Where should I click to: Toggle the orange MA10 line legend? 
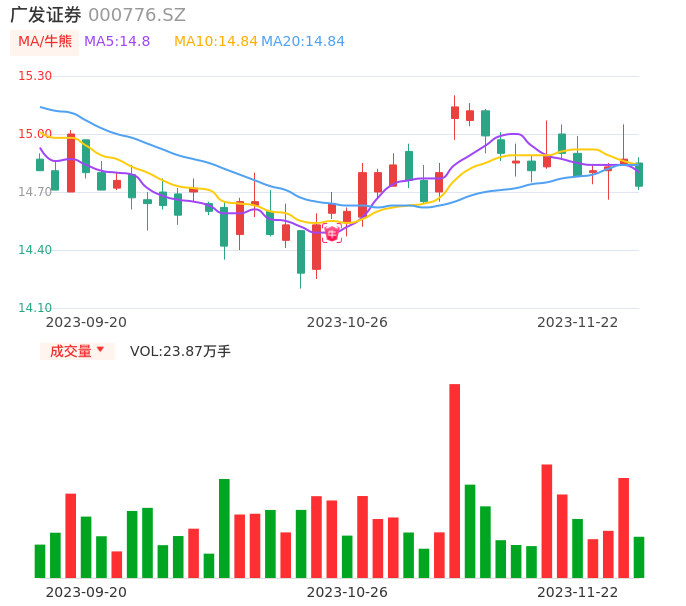click(x=215, y=42)
